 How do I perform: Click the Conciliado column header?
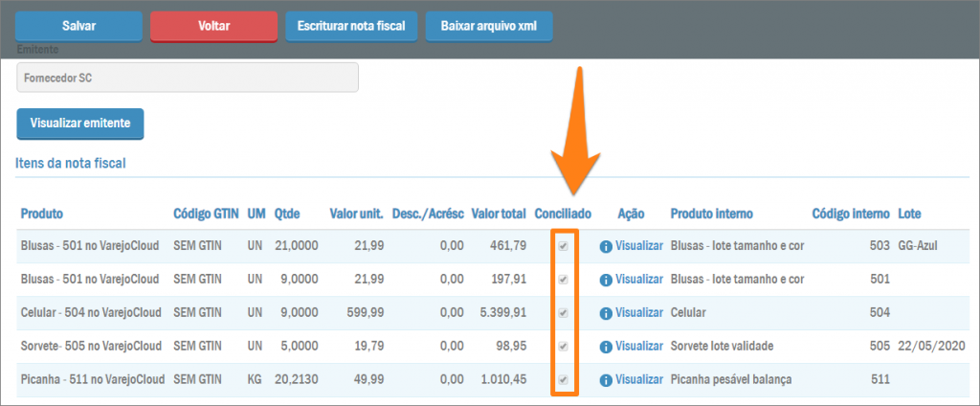click(x=563, y=213)
